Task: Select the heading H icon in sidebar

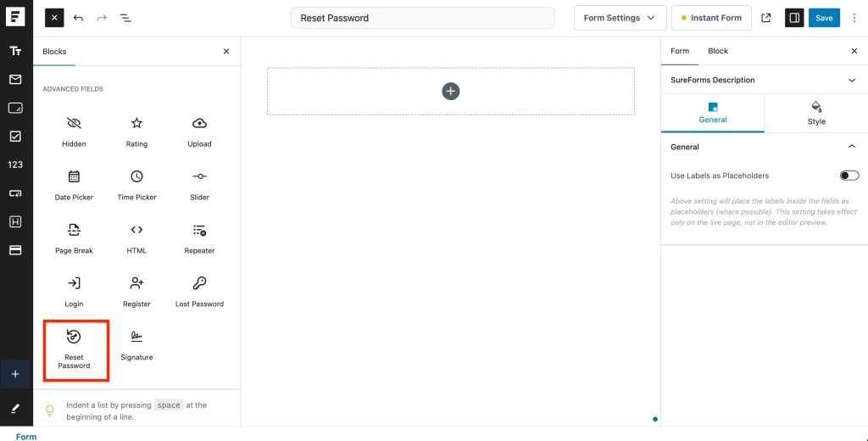Action: [x=15, y=221]
